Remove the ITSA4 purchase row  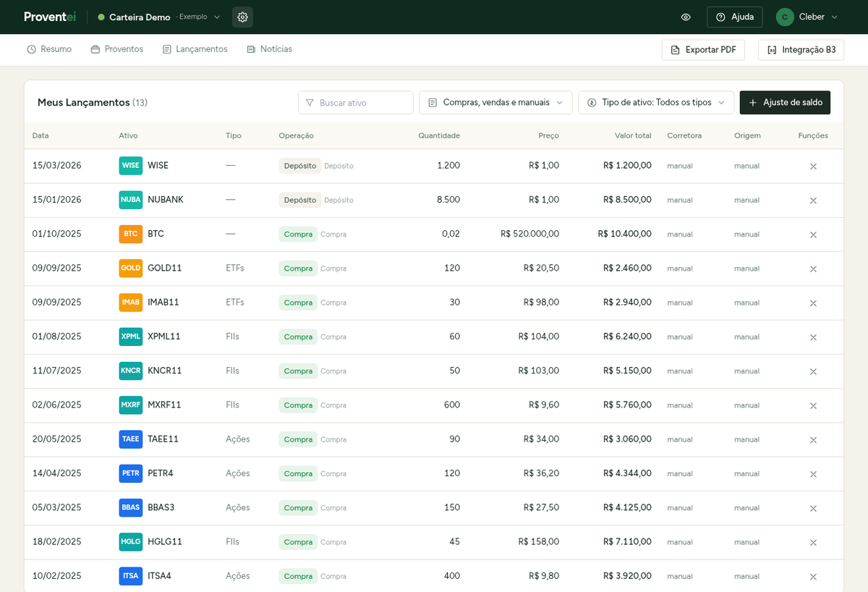[x=813, y=577]
